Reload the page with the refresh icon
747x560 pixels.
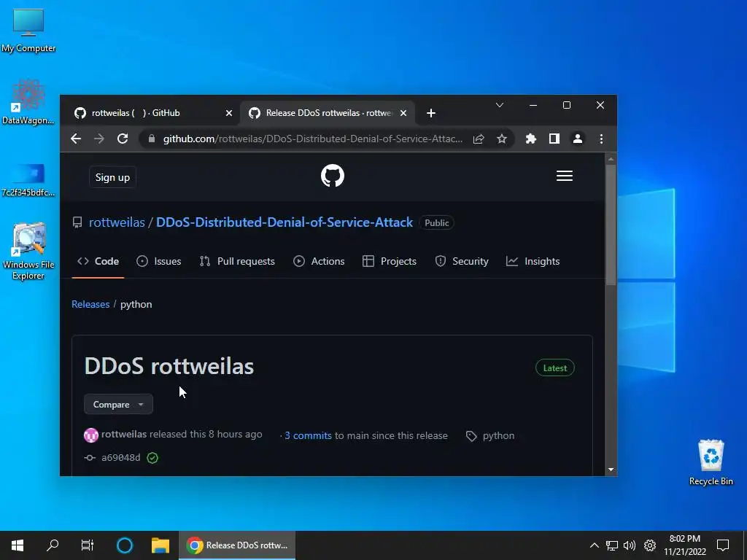(x=123, y=139)
